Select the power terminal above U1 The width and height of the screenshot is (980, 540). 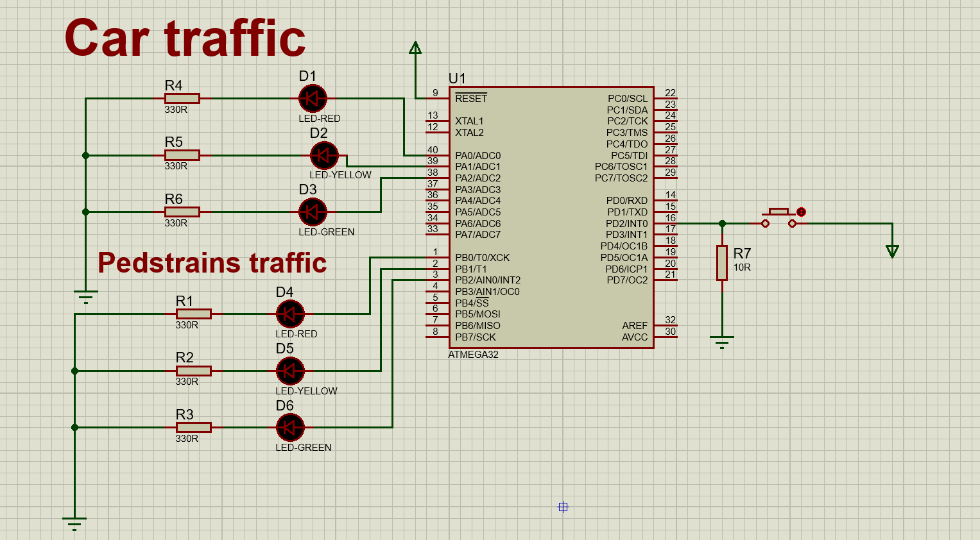coord(416,48)
